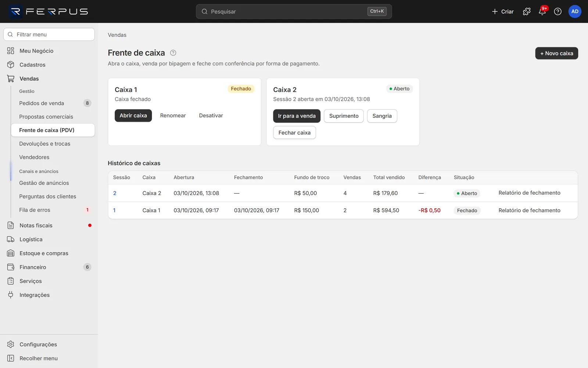This screenshot has width=588, height=368.
Task: Click the integrations puzzle icon in header
Action: 527,11
